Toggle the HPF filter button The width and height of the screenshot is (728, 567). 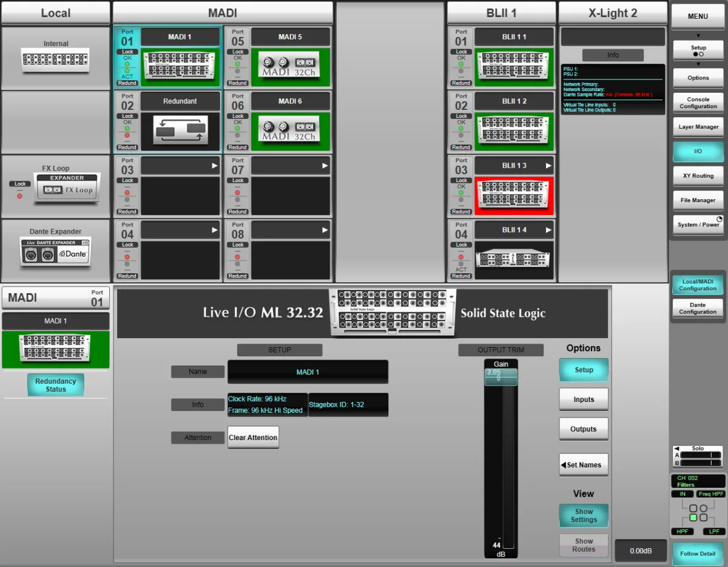point(682,532)
